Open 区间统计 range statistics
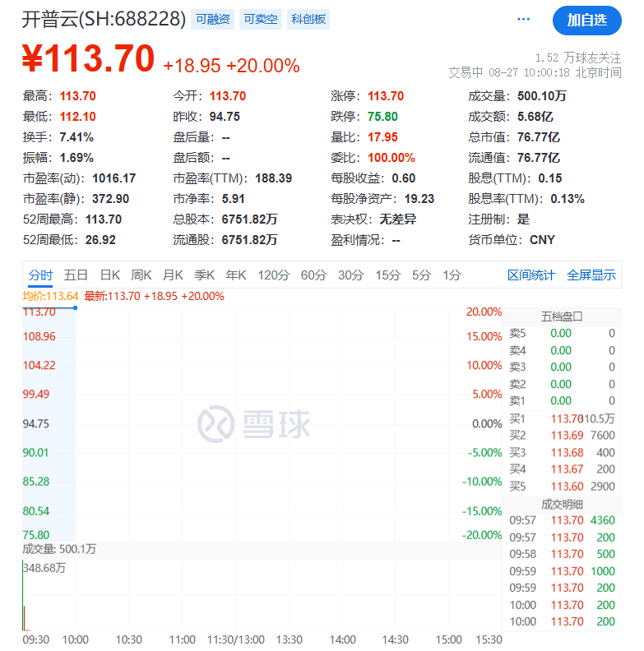Image resolution: width=644 pixels, height=651 pixels. (530, 275)
